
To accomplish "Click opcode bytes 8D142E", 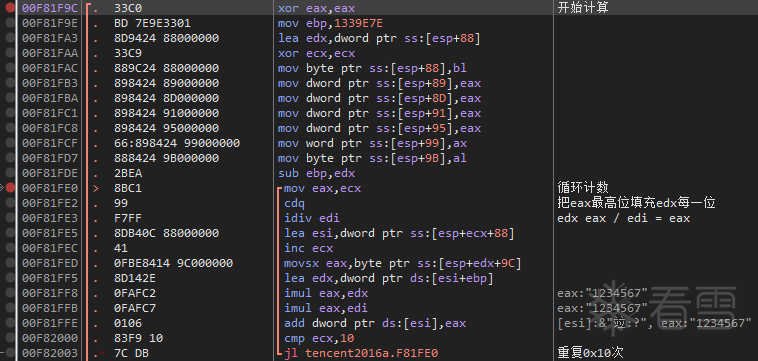I will [135, 277].
